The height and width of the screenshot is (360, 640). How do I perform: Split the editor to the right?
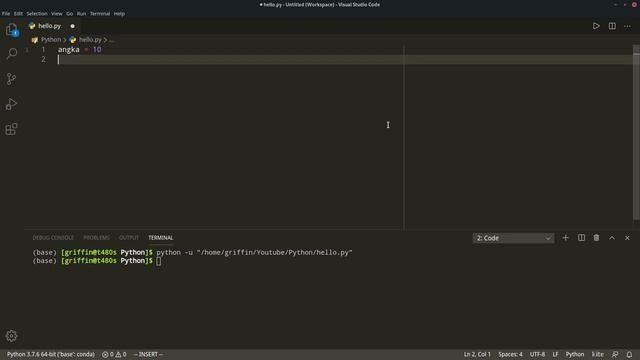pos(612,26)
